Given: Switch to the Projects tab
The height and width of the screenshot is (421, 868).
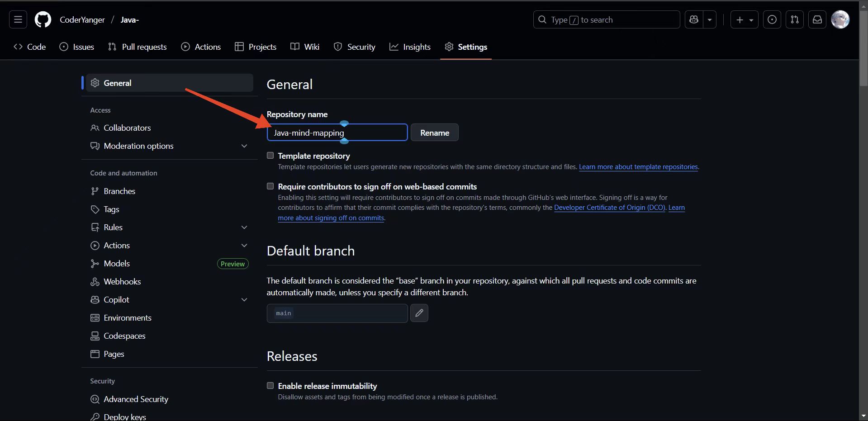Looking at the screenshot, I should [x=256, y=47].
